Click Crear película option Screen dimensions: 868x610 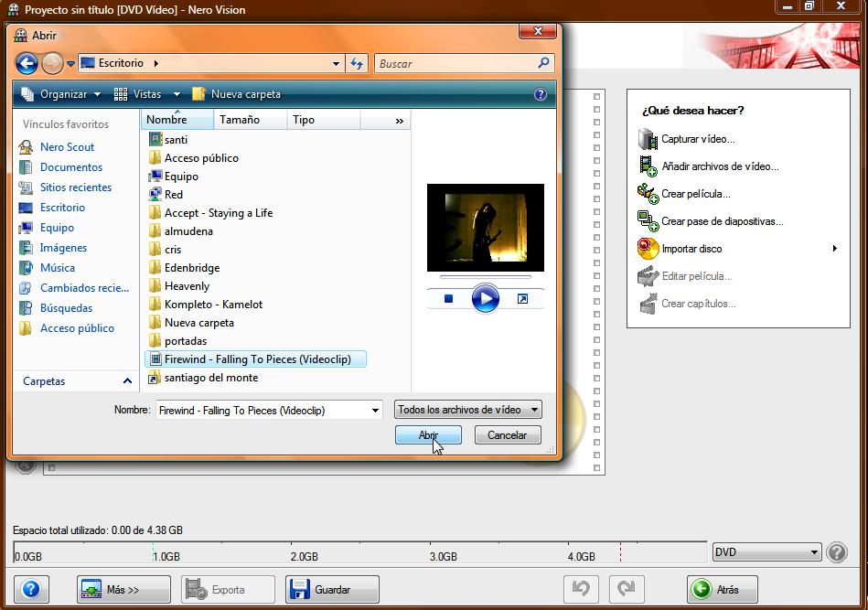coord(684,194)
